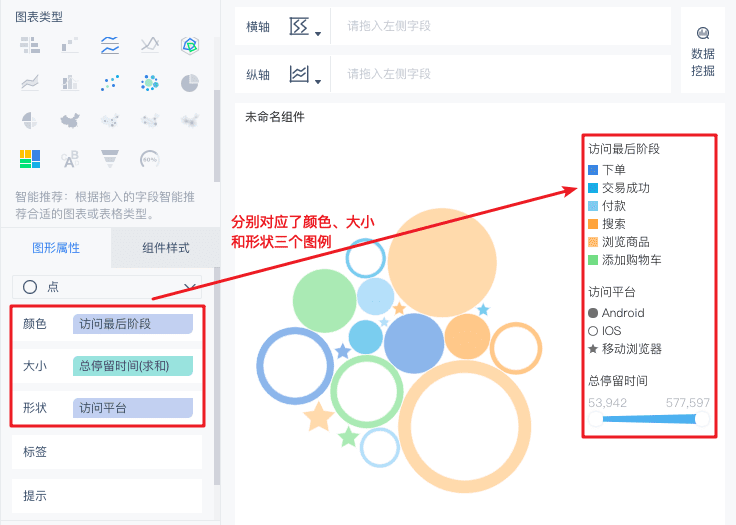Pick the rose chart type
The image size is (736, 525).
coord(30,120)
